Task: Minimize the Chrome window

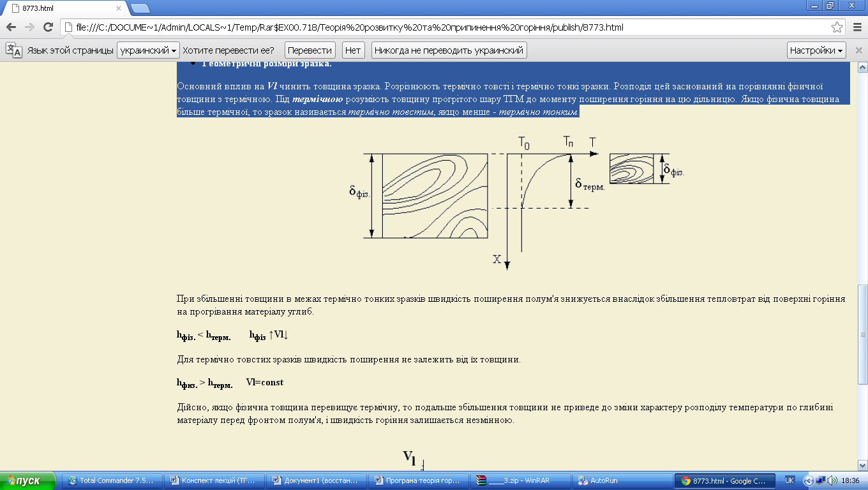Action: click(814, 5)
